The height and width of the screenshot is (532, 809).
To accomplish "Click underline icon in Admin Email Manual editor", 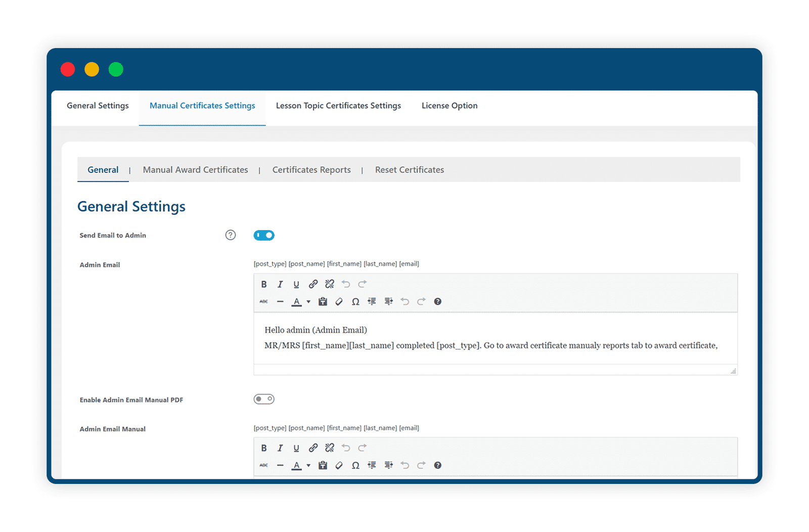I will (x=296, y=448).
